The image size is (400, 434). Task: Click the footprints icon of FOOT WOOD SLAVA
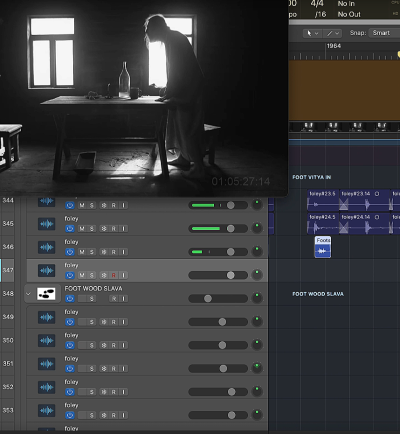coord(46,294)
